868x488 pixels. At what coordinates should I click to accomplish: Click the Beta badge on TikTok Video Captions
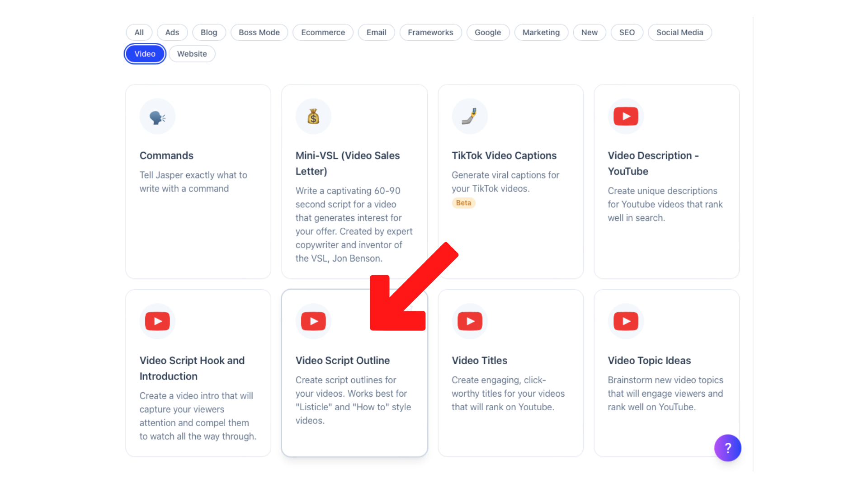click(463, 202)
